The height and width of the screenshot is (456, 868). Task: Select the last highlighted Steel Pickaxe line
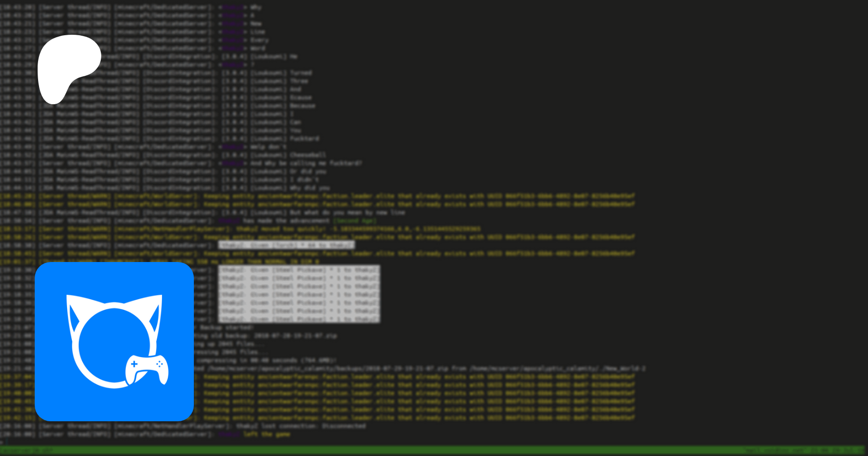(x=299, y=319)
